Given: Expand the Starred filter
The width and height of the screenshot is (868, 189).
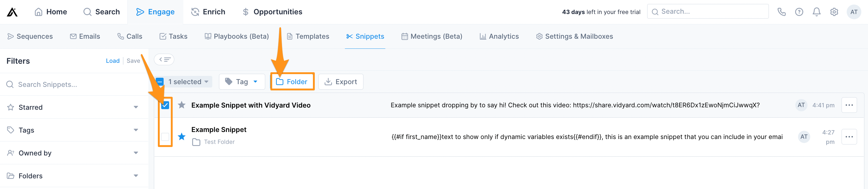Looking at the screenshot, I should [x=74, y=107].
